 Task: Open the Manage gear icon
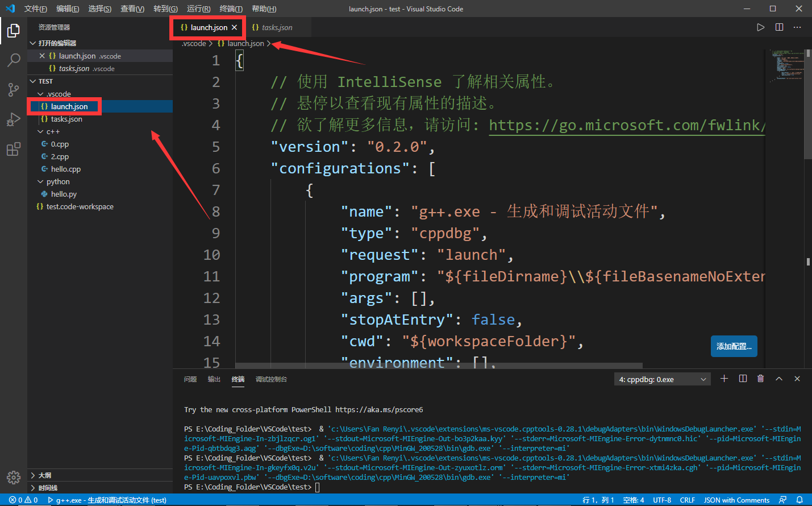14,478
